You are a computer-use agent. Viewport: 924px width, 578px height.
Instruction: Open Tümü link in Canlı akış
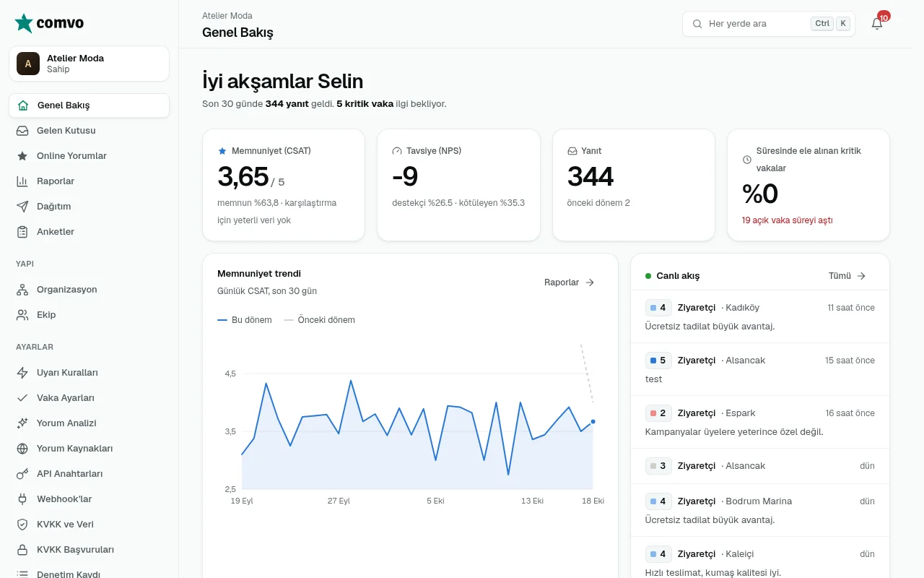coord(847,276)
